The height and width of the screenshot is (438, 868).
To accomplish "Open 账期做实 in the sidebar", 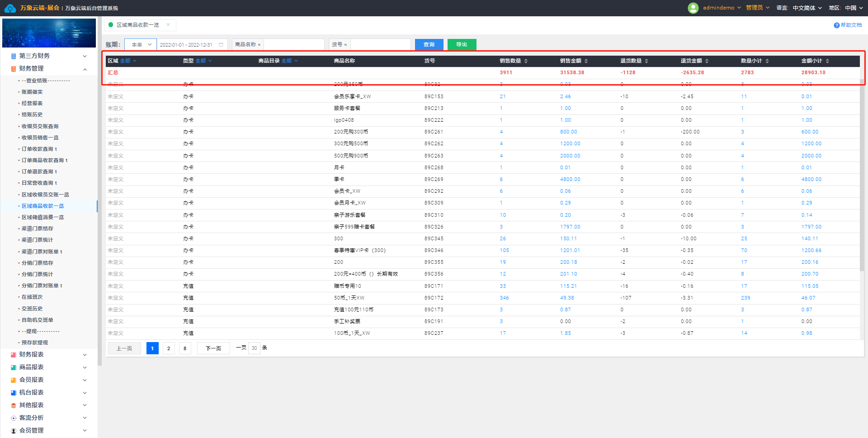I will point(32,92).
